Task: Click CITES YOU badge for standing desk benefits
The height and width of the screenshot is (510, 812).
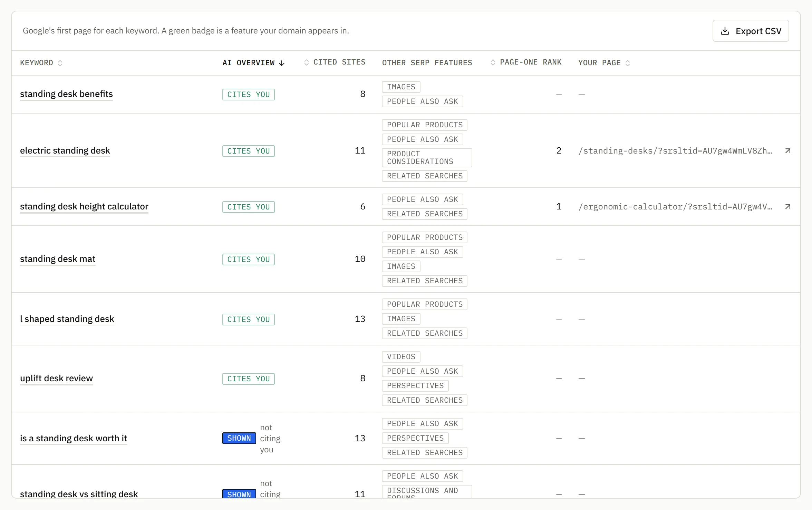Action: pos(249,95)
